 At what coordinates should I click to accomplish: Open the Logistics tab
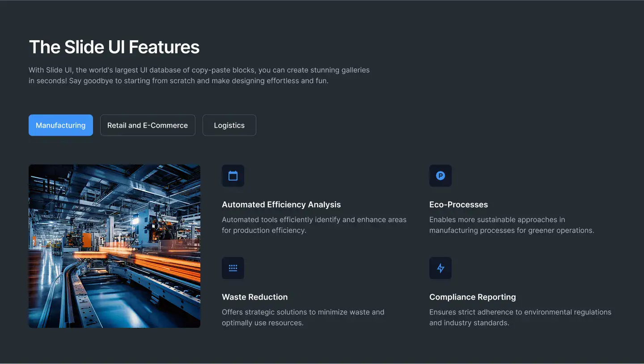coord(229,125)
